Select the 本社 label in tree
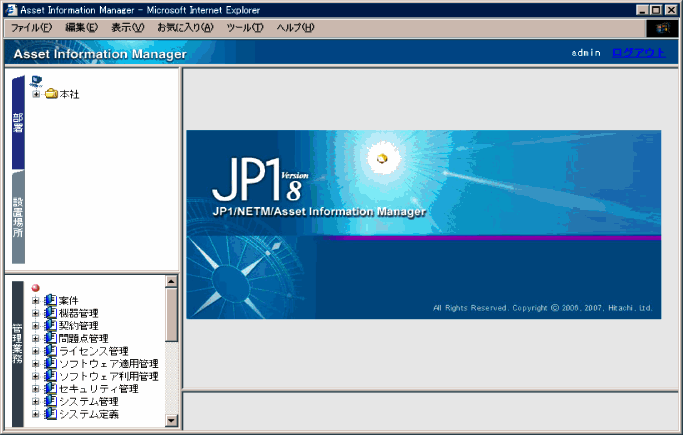Image resolution: width=683 pixels, height=435 pixels. (x=69, y=94)
